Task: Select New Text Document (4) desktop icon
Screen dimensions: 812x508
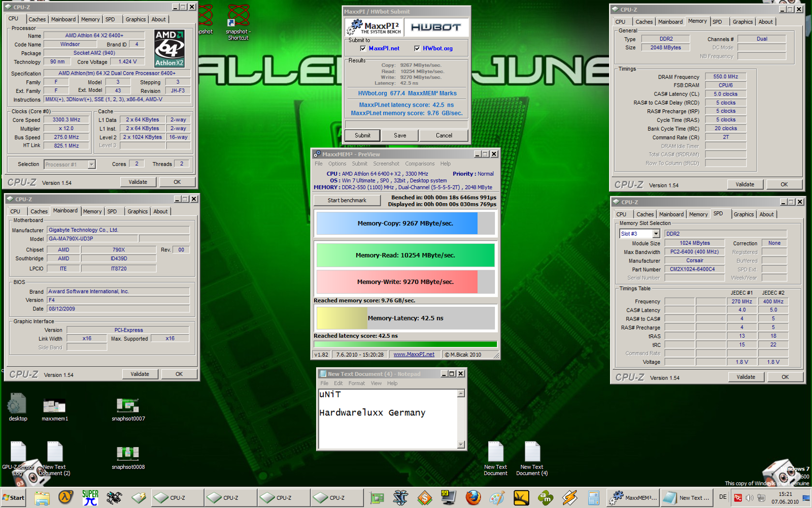Action: (x=532, y=459)
